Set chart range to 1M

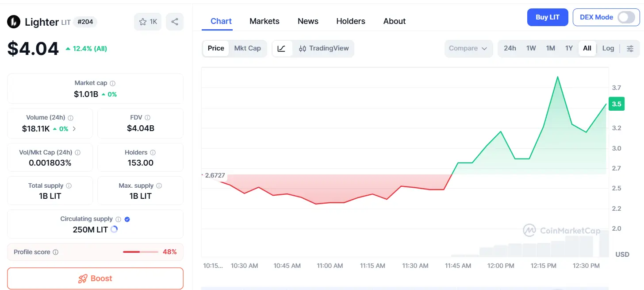pyautogui.click(x=551, y=48)
